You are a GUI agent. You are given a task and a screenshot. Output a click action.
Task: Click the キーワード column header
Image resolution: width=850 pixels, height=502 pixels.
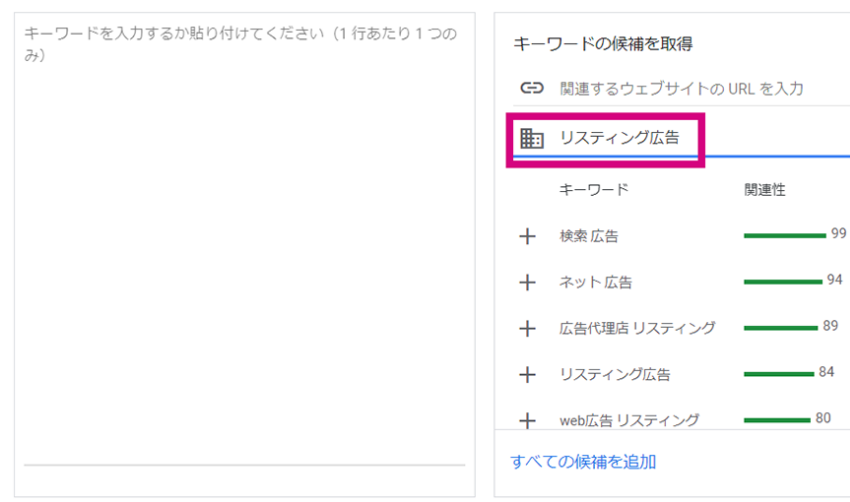[594, 190]
